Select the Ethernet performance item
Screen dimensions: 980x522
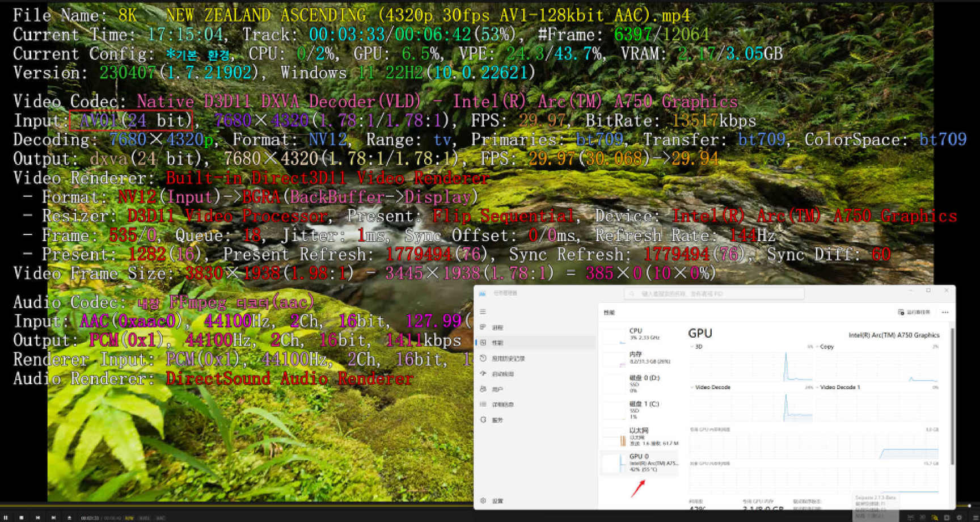tap(640, 436)
